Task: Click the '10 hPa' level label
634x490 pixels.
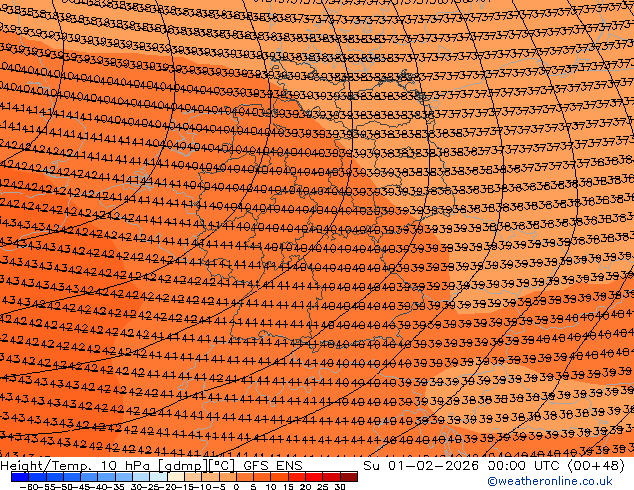Action: click(126, 465)
